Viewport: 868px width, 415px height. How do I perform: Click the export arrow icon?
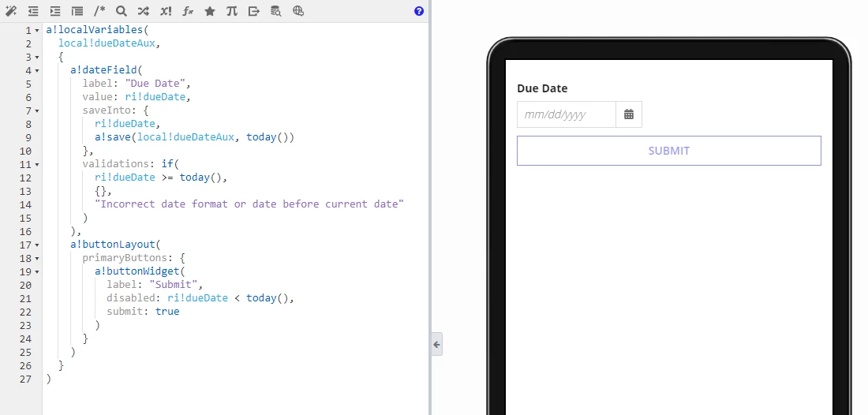click(x=254, y=11)
